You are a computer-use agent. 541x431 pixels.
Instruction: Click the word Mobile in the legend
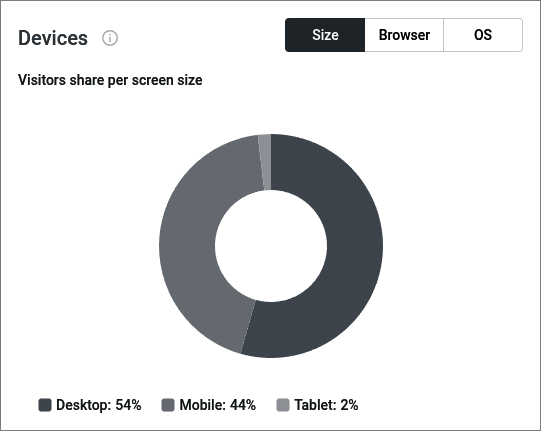click(x=203, y=405)
